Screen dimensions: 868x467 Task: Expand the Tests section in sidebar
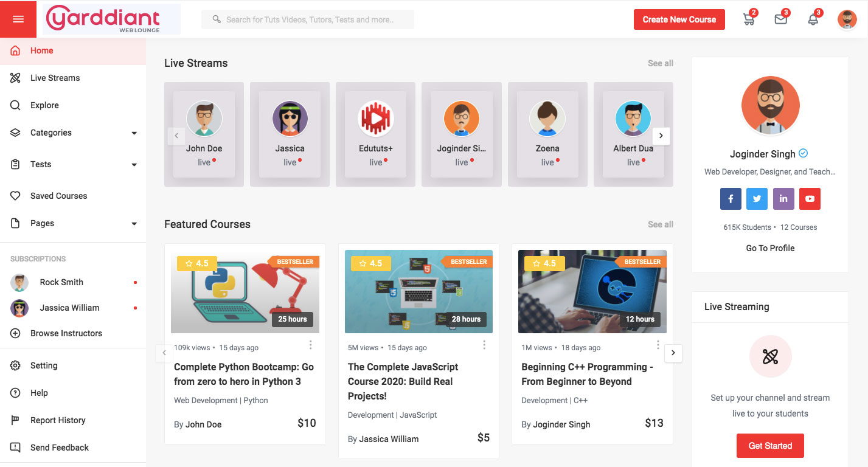133,164
